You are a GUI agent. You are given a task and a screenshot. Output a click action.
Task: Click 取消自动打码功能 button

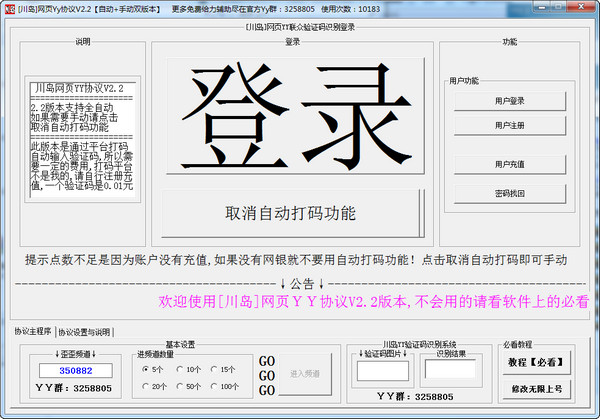coord(290,214)
